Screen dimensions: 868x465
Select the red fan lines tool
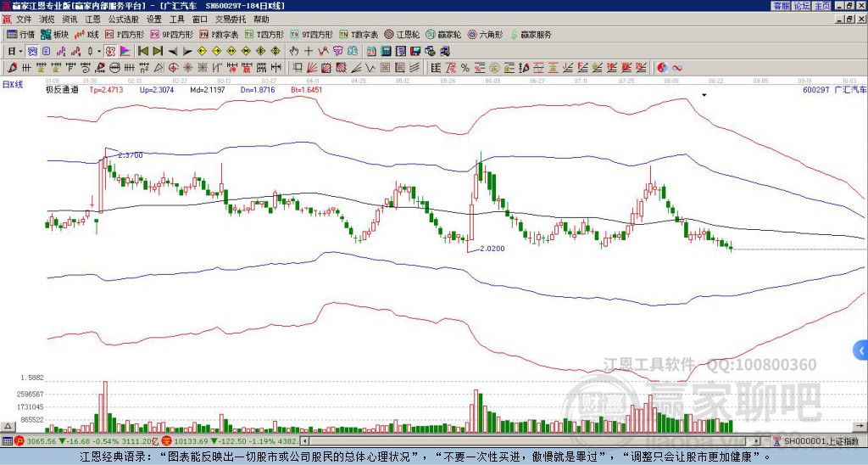312,68
